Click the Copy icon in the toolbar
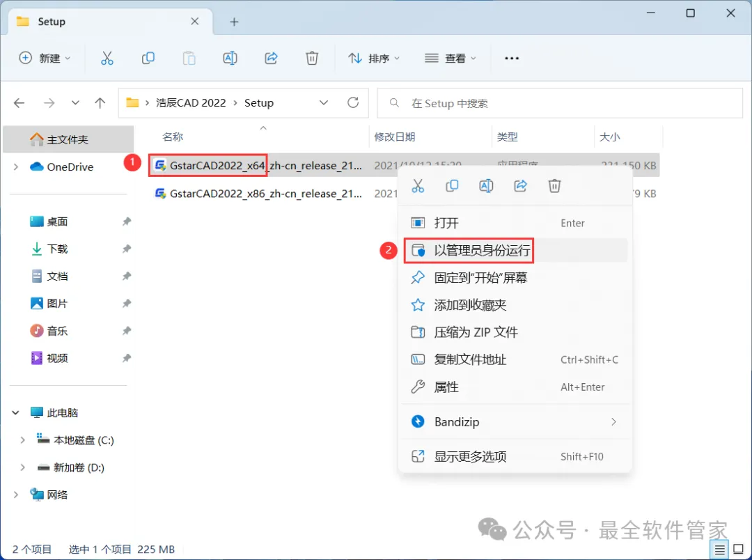 point(148,58)
